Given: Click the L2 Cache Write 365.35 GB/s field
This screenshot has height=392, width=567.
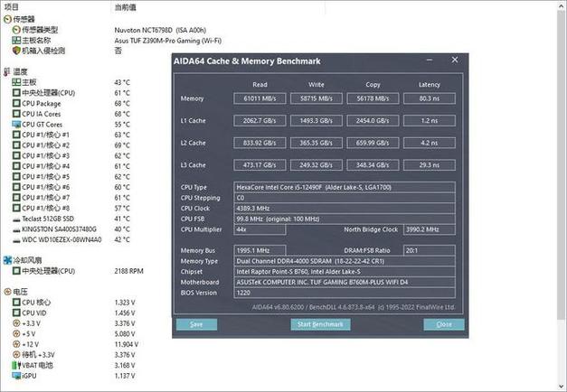Looking at the screenshot, I should pos(317,143).
